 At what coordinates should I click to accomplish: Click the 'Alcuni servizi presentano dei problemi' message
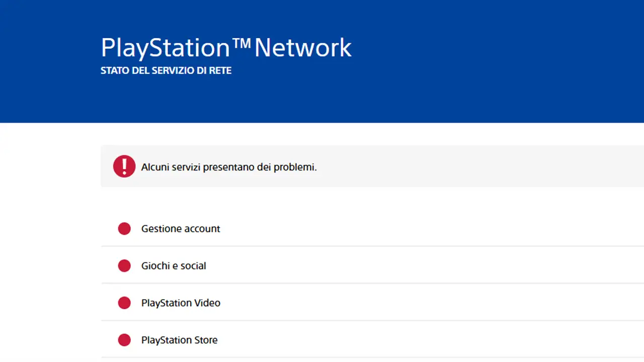pos(229,167)
